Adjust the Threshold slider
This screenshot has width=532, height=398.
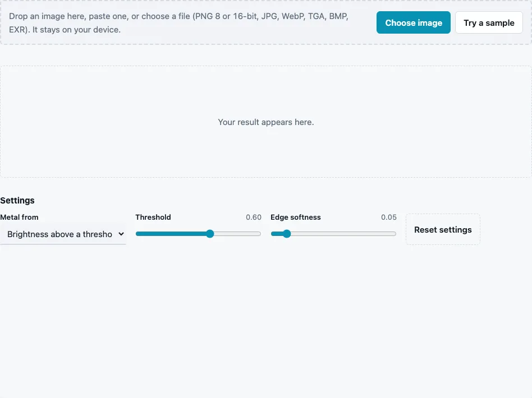198,234
